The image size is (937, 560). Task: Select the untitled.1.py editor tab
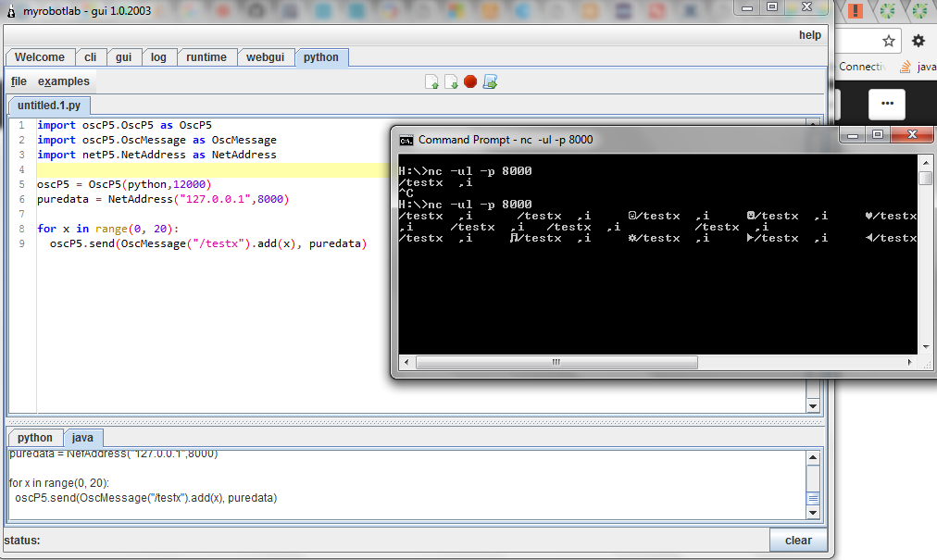(x=49, y=106)
